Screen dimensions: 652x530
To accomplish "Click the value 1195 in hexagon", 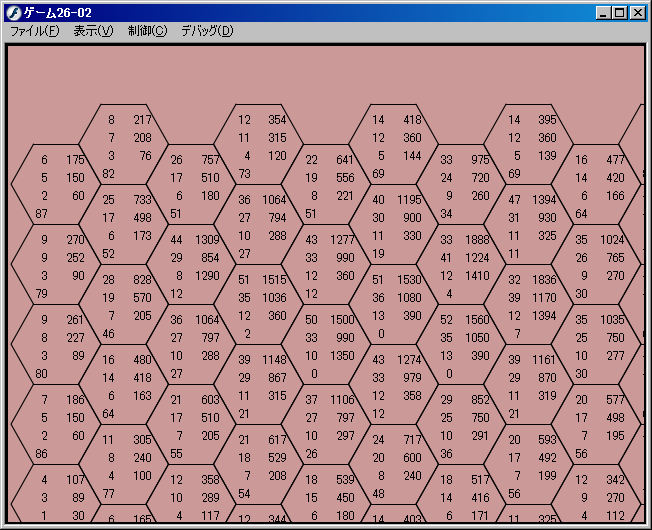I will [x=409, y=200].
